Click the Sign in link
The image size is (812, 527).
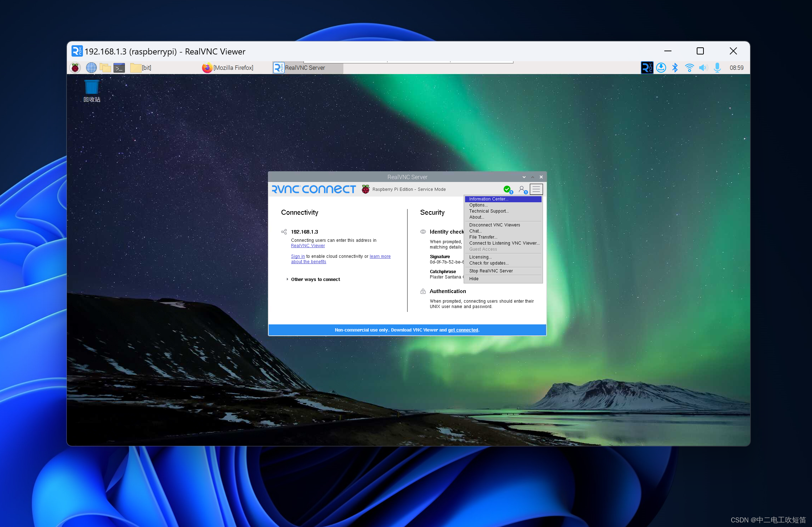pyautogui.click(x=298, y=256)
